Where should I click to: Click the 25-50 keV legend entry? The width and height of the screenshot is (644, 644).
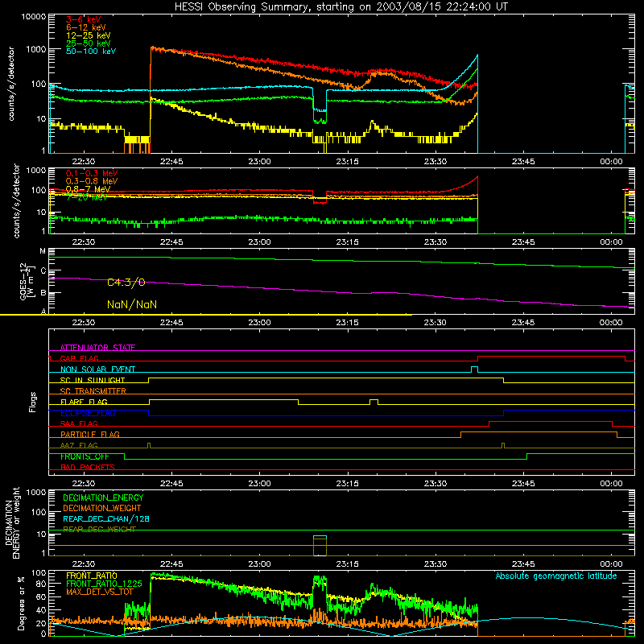coord(89,43)
